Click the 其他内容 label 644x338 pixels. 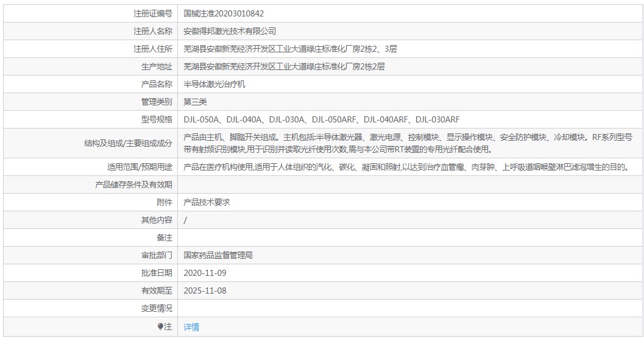(157, 220)
